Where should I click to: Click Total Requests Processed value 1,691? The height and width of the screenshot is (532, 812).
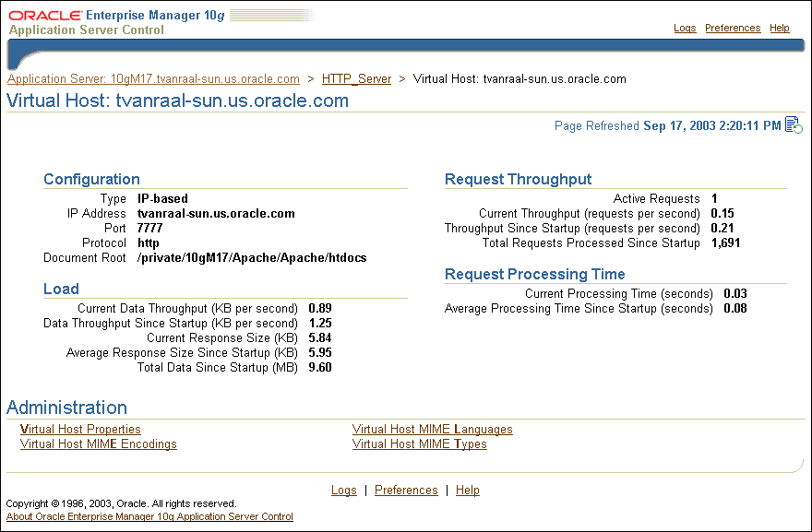[x=725, y=243]
